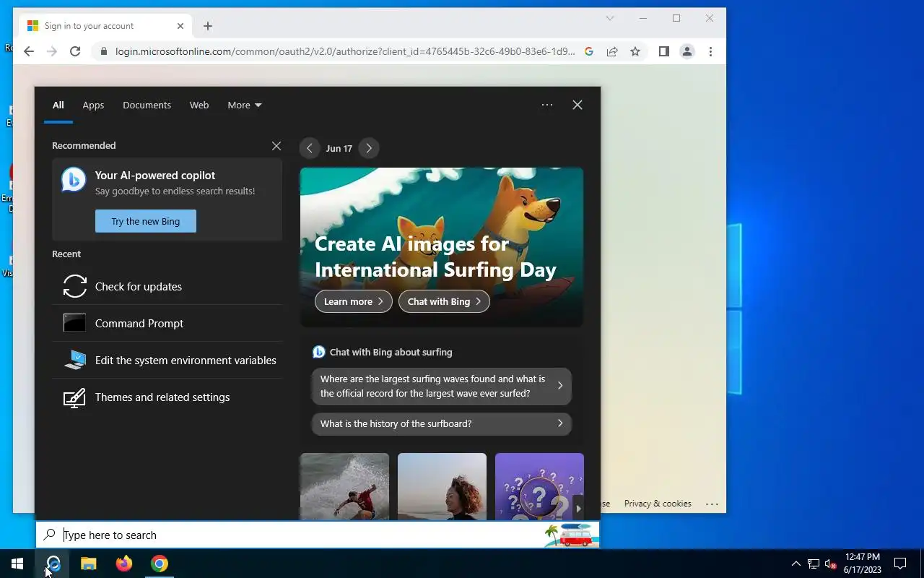Viewport: 924px width, 578px height.
Task: Launch Firefox from the taskbar
Action: click(x=123, y=564)
